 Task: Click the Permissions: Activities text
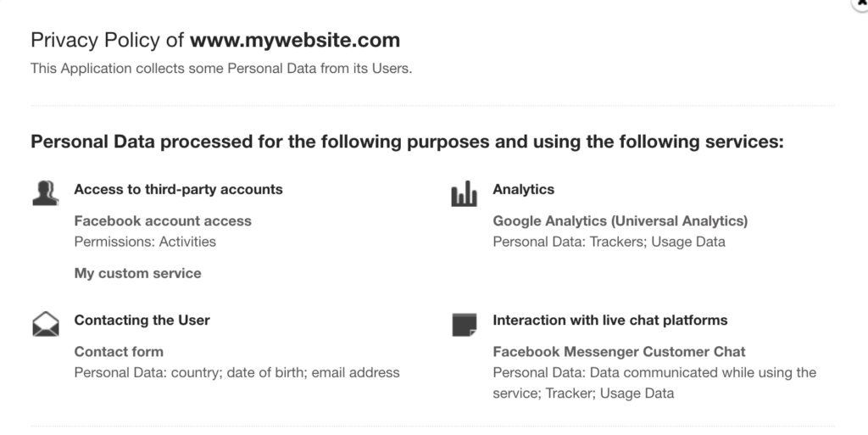(145, 242)
